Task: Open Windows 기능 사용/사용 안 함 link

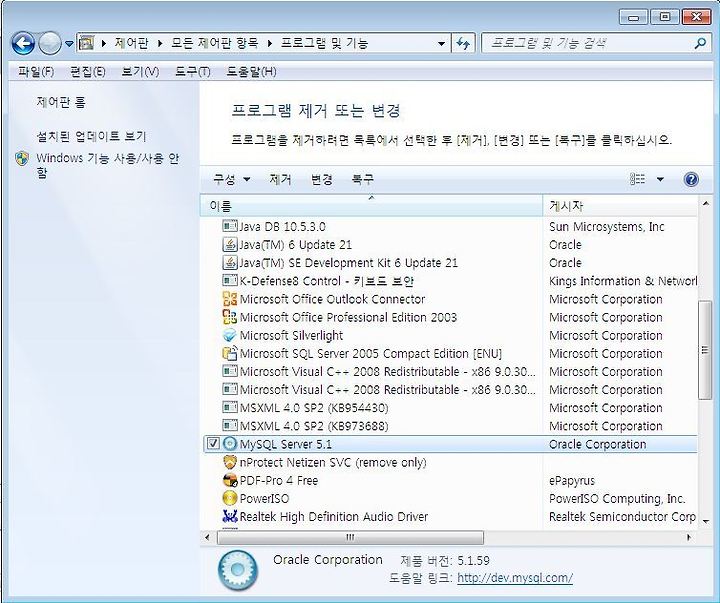Action: 107,165
